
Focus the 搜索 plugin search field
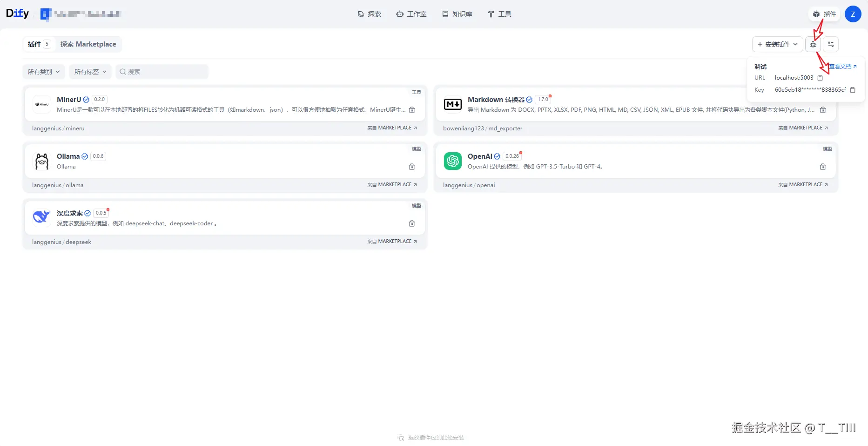[162, 72]
